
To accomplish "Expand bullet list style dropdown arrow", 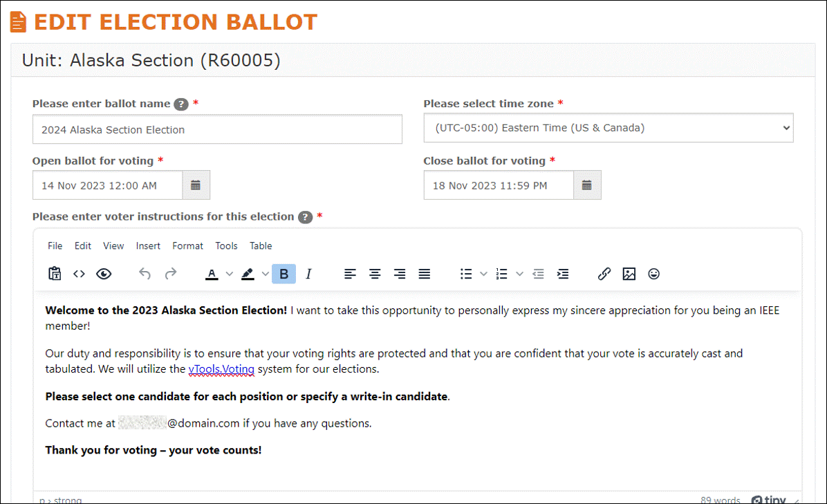I will 483,274.
